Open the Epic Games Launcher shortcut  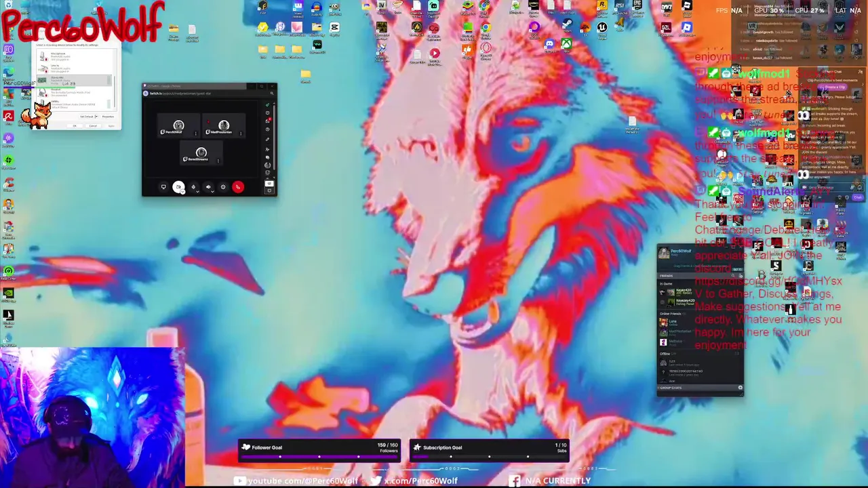coord(637,7)
